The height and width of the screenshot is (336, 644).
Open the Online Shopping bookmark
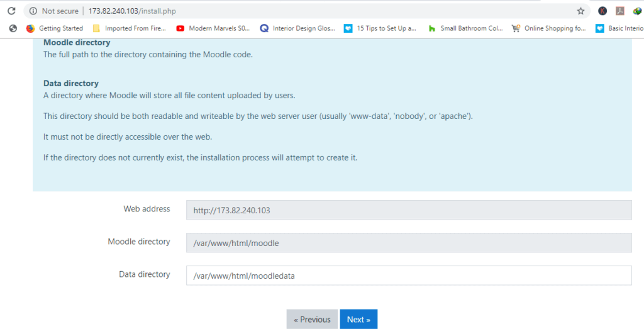click(549, 28)
